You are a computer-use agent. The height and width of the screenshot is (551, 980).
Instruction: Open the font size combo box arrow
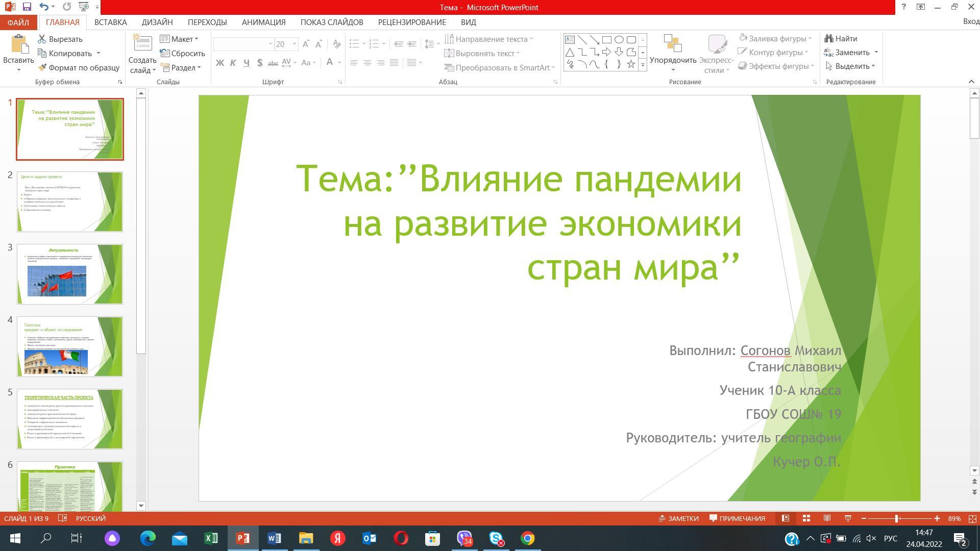pos(295,44)
